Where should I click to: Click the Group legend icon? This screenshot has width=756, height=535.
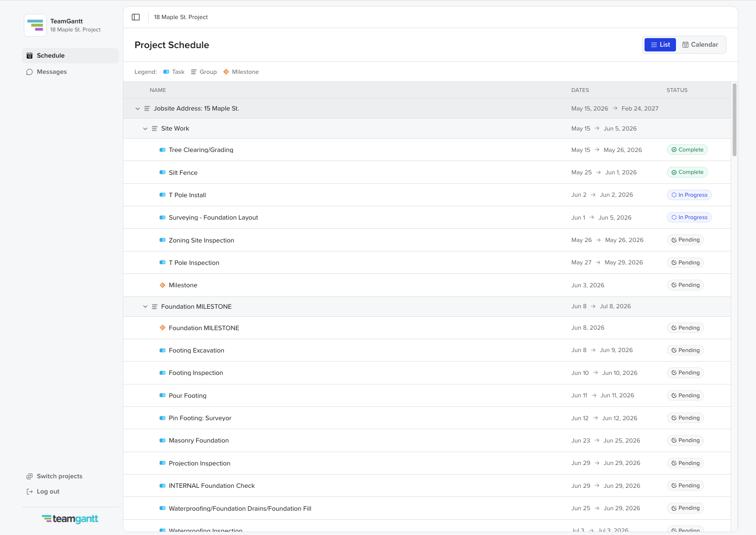tap(194, 72)
